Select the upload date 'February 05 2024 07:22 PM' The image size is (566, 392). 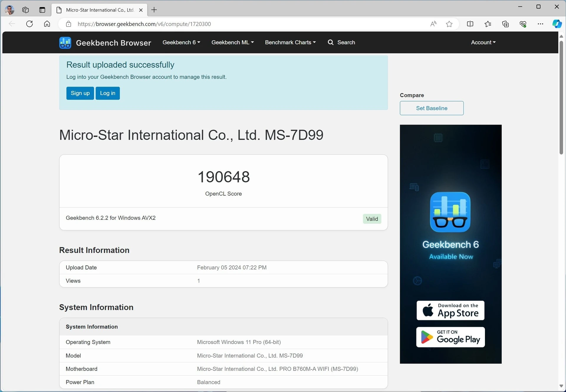point(232,267)
